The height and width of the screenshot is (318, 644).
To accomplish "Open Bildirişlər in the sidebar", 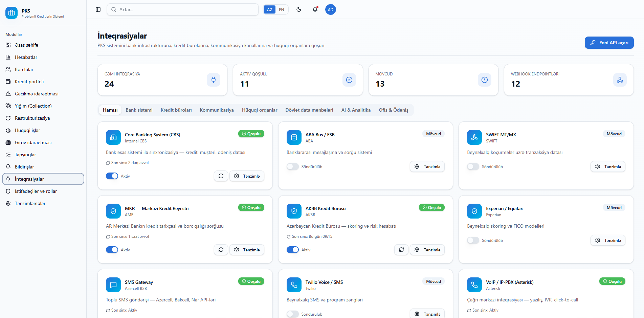I will point(43,167).
